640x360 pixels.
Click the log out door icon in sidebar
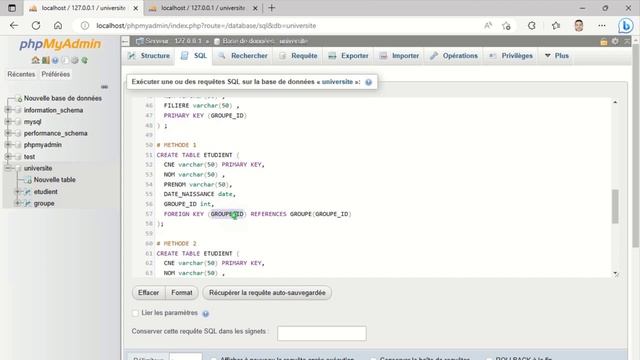pyautogui.click(x=45, y=60)
